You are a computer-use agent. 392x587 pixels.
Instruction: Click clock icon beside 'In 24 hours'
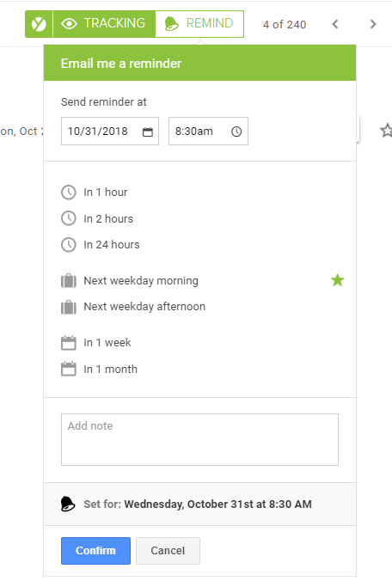pyautogui.click(x=69, y=245)
